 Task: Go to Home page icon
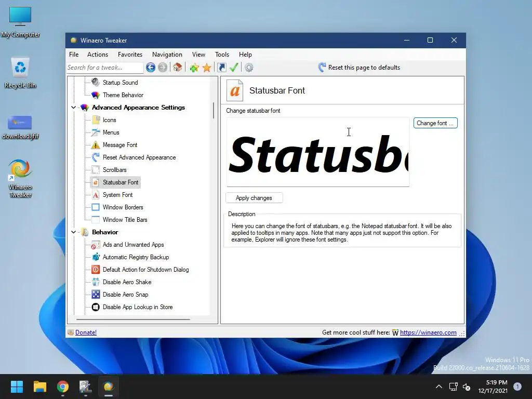click(x=178, y=67)
